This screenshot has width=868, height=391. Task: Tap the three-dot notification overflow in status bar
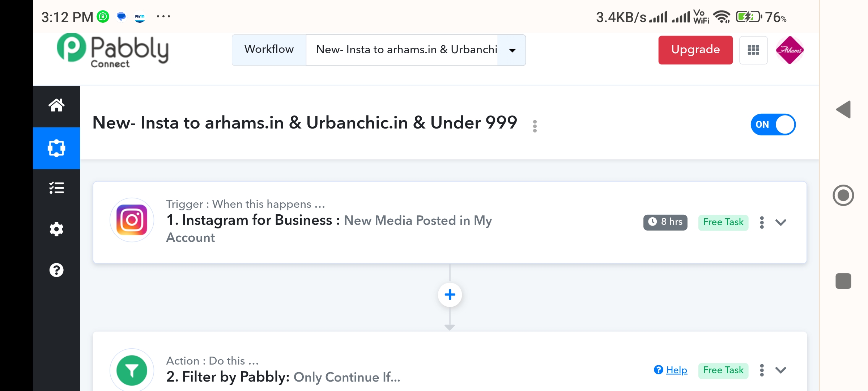coord(163,16)
